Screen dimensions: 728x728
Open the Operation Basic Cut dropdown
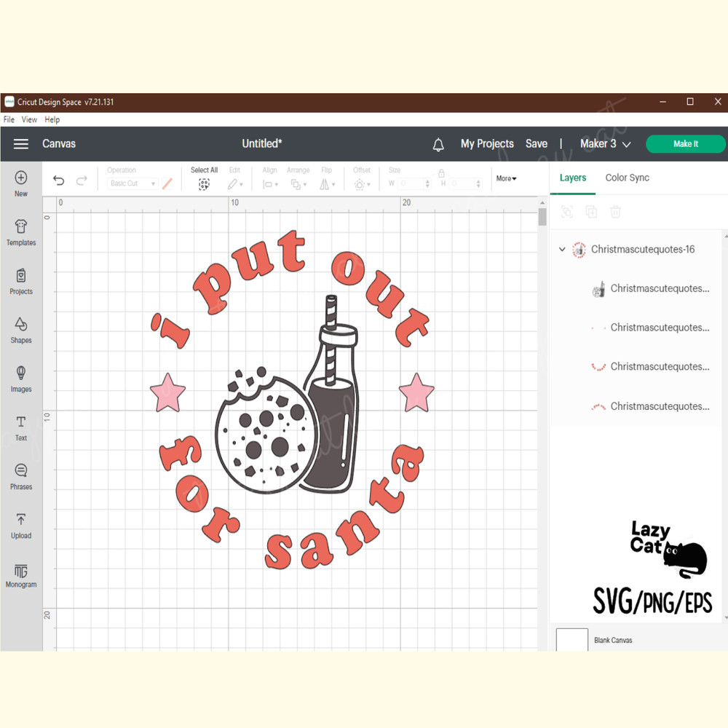click(x=132, y=184)
